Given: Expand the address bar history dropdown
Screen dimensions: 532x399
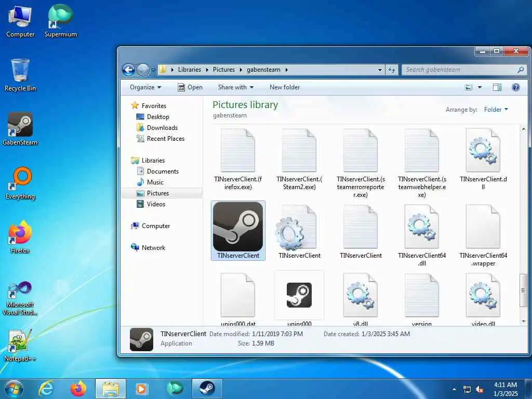Looking at the screenshot, I should [380, 70].
